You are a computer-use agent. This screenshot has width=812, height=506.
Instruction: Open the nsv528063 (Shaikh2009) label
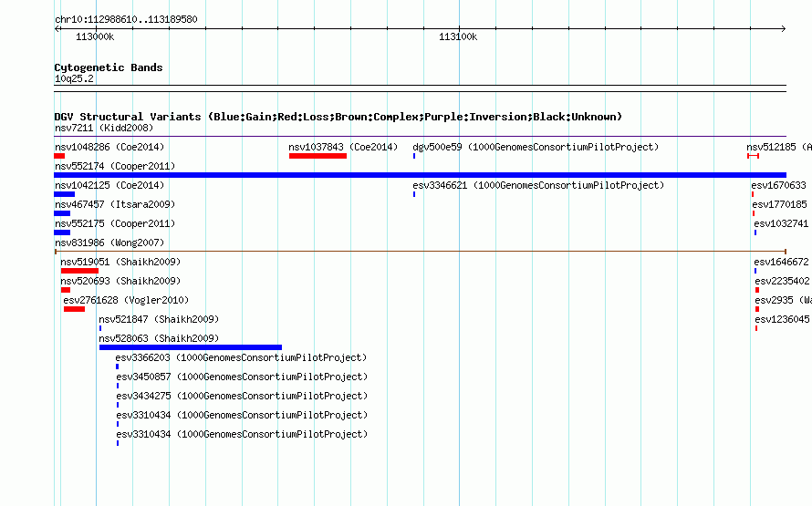coord(159,338)
